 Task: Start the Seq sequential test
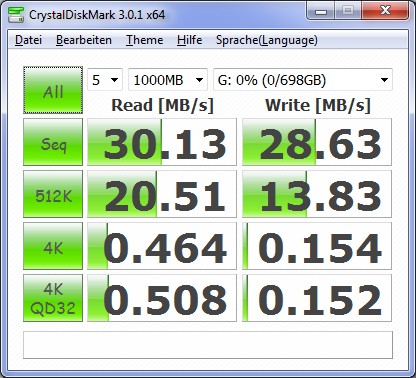pyautogui.click(x=53, y=142)
